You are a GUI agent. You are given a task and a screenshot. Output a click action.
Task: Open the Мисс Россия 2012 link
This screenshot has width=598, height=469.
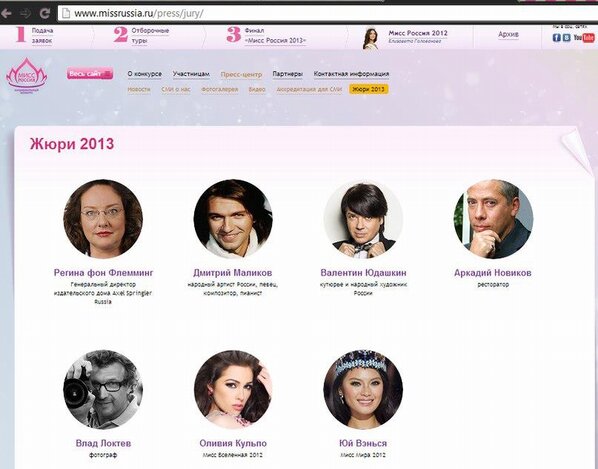[418, 33]
